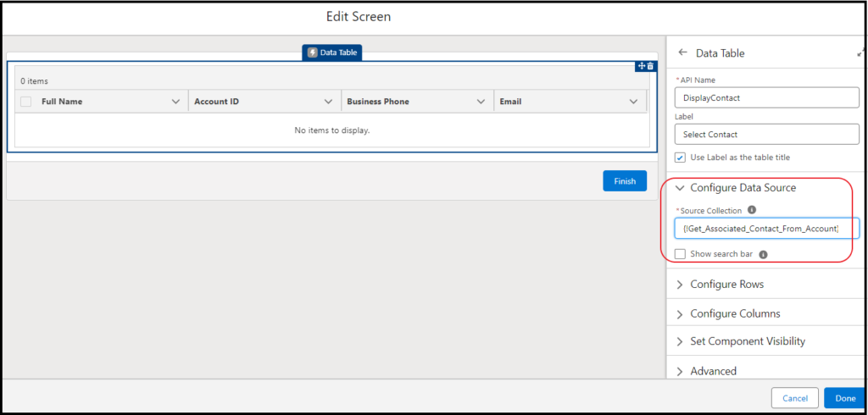Click the Full Name column header text
This screenshot has height=415, width=868.
click(x=62, y=102)
